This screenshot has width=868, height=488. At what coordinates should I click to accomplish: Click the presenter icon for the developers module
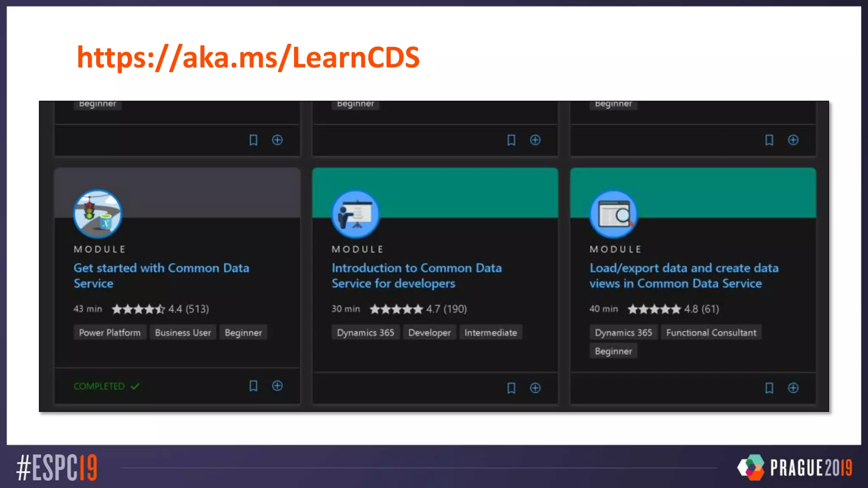pos(356,213)
